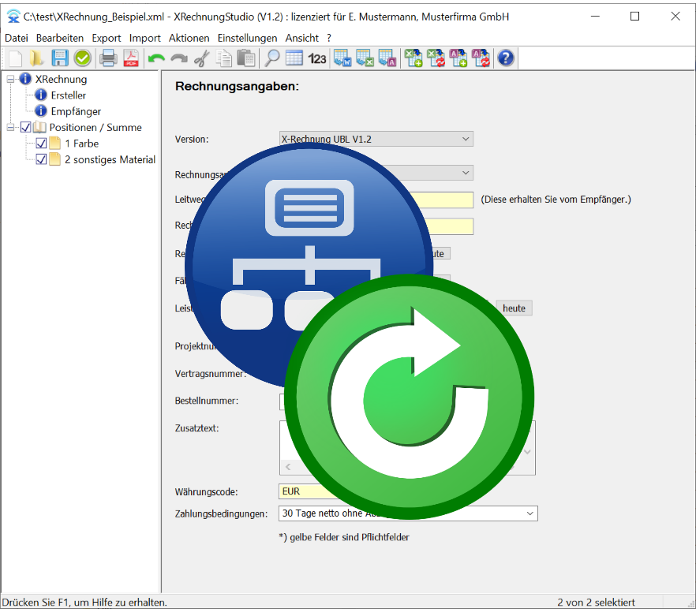Validate the XRechnung with the green checkmark icon
This screenshot has height=616, width=696.
click(x=82, y=58)
